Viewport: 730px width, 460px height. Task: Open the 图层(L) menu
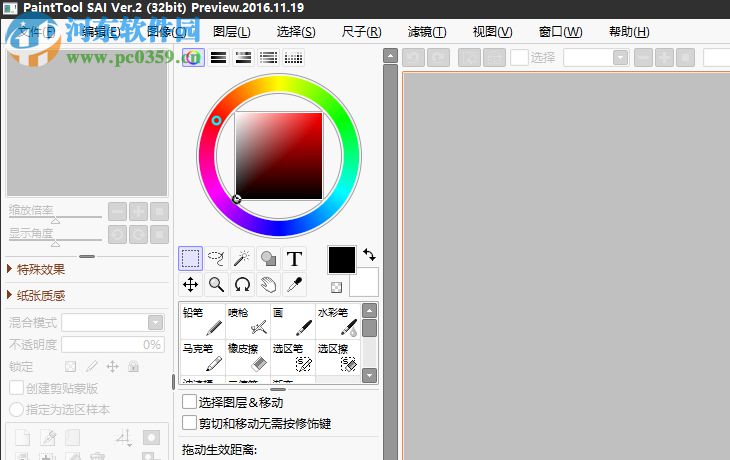pos(231,32)
